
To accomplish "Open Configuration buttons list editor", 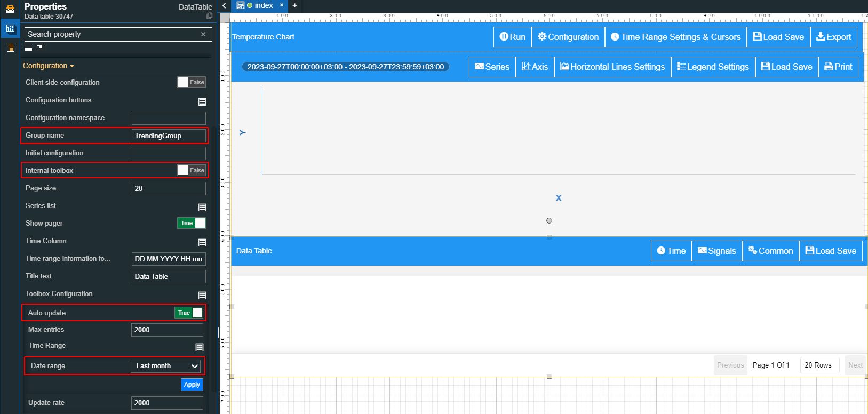I will point(202,101).
